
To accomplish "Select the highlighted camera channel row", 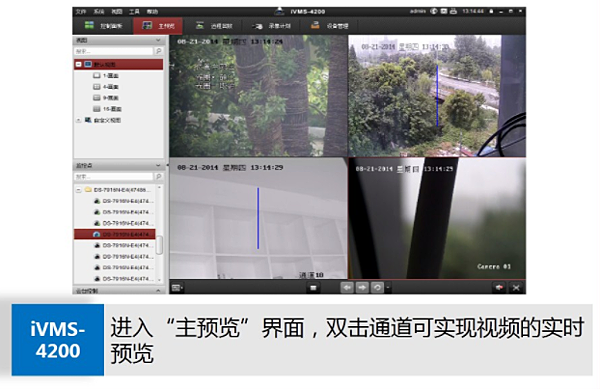I will click(115, 234).
